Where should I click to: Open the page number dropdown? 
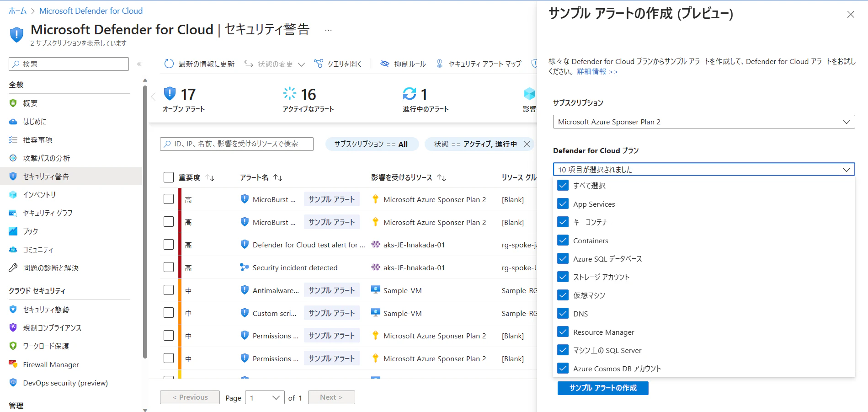coord(265,397)
